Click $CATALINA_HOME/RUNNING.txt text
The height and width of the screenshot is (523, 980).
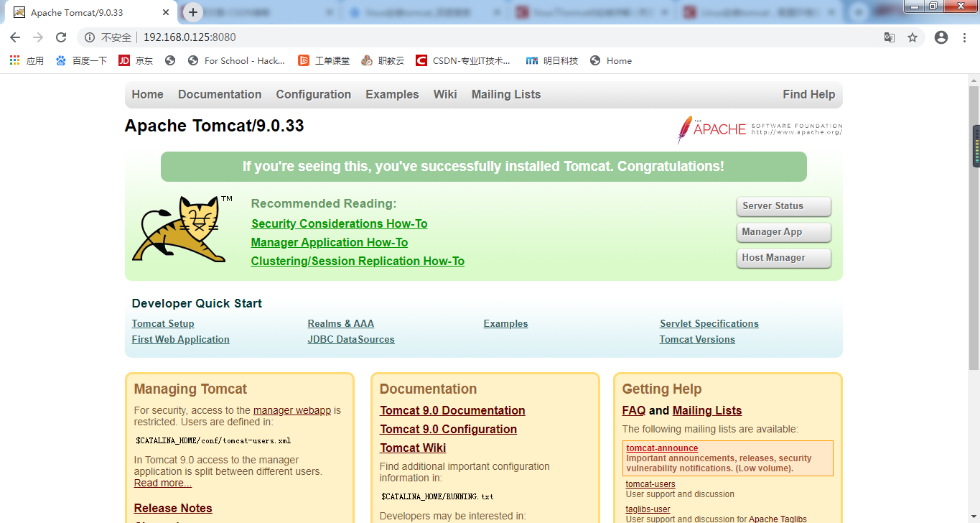coord(437,496)
